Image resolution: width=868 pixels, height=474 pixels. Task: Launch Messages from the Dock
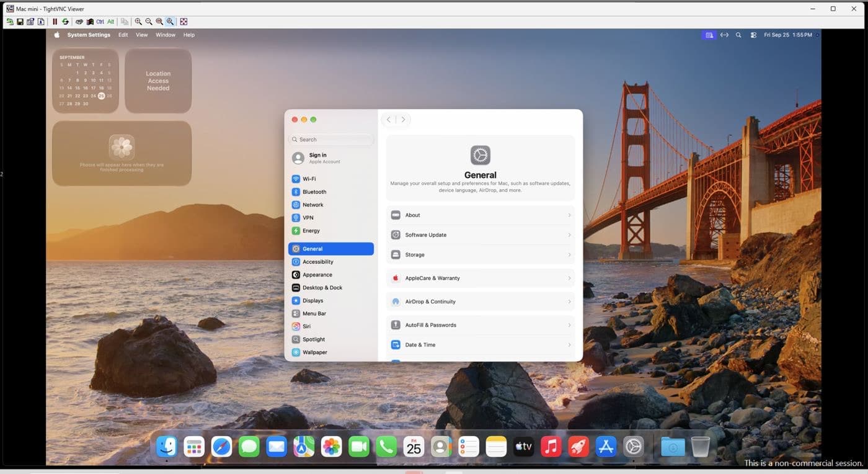(249, 446)
